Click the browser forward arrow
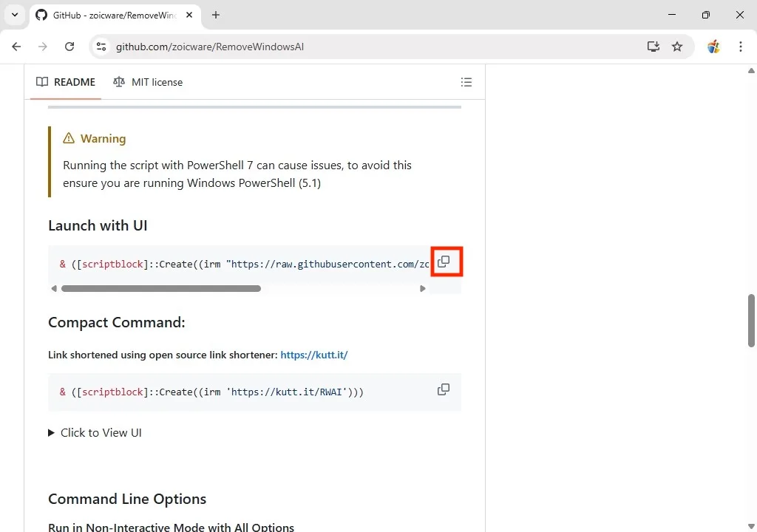The image size is (757, 532). coord(43,47)
